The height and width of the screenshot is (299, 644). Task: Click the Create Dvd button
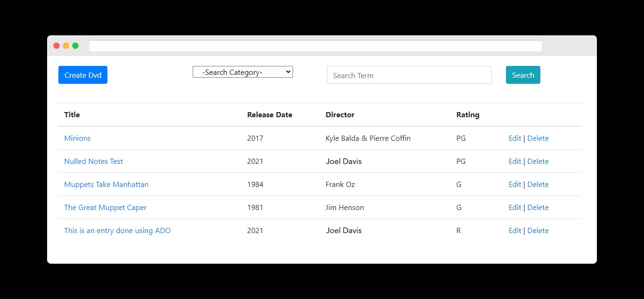click(83, 75)
